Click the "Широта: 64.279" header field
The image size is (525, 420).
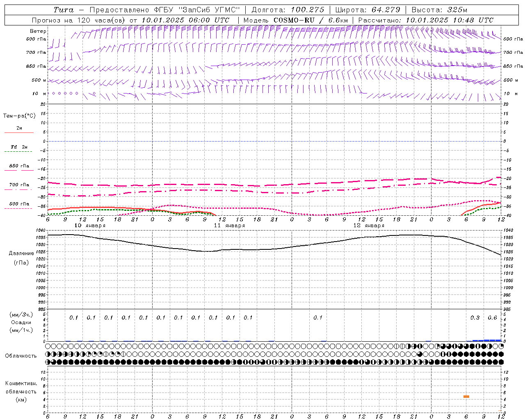367,10
